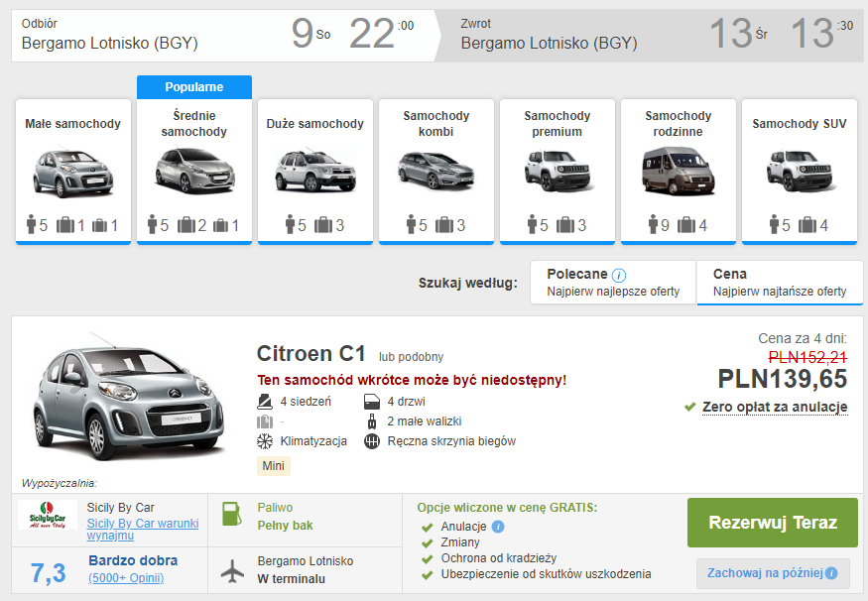The width and height of the screenshot is (868, 601).
Task: Click the 7,3 rating score
Action: click(x=49, y=573)
